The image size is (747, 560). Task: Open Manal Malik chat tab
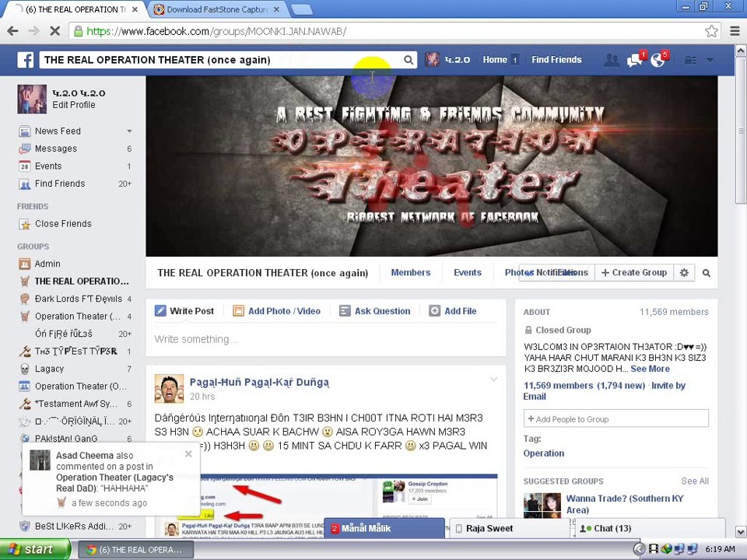[384, 528]
